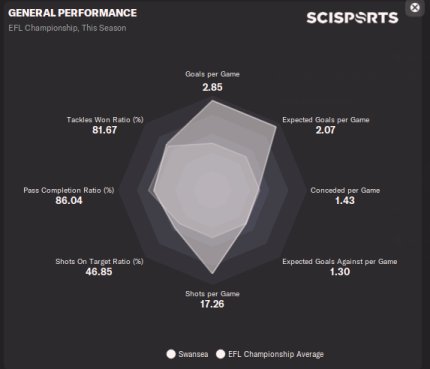
Task: Close the General Performance panel
Action: click(415, 7)
